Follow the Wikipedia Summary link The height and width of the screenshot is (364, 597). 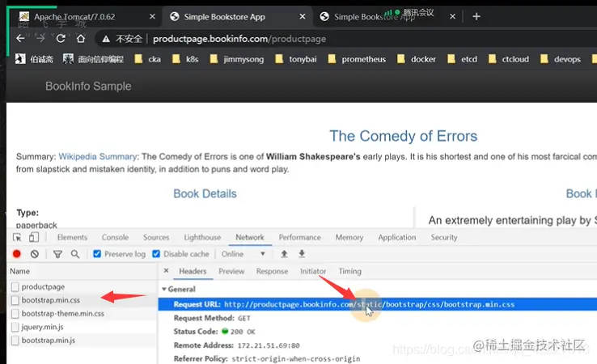pos(97,156)
